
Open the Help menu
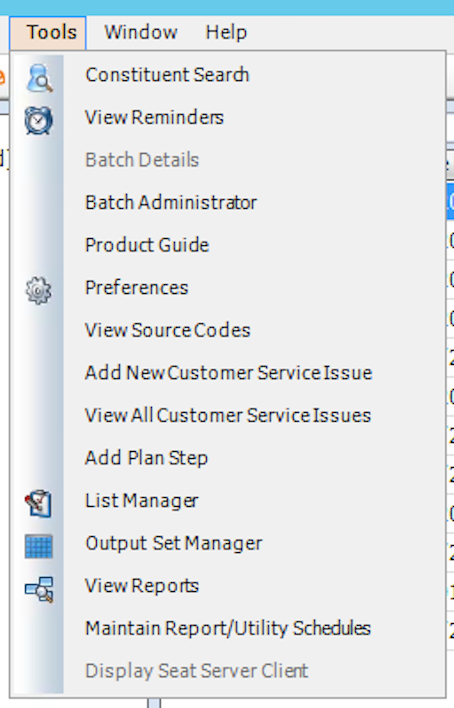tap(226, 33)
